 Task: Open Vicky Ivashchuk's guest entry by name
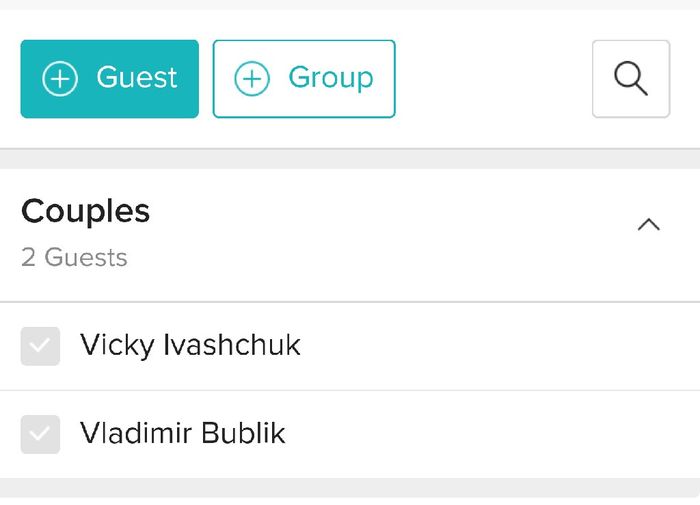click(x=190, y=346)
